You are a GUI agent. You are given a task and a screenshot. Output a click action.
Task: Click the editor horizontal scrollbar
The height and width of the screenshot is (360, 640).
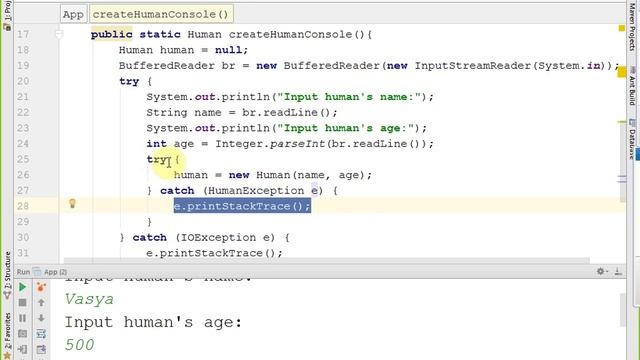327,260
